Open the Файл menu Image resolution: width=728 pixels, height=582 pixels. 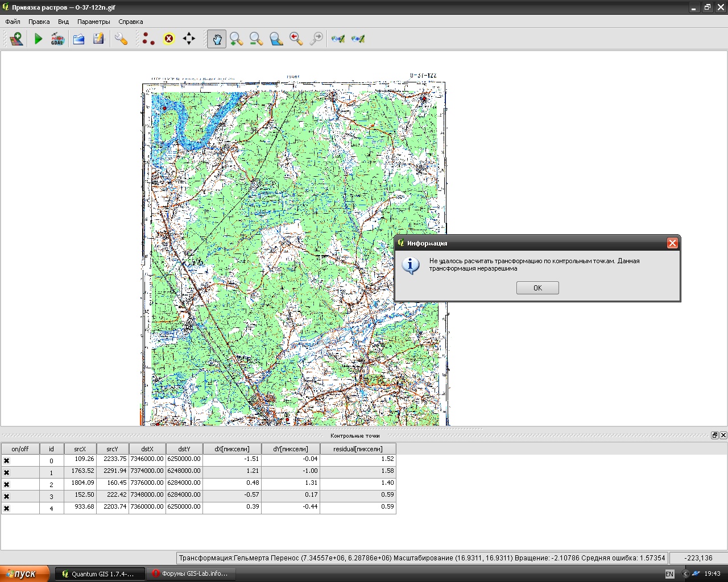tap(13, 22)
